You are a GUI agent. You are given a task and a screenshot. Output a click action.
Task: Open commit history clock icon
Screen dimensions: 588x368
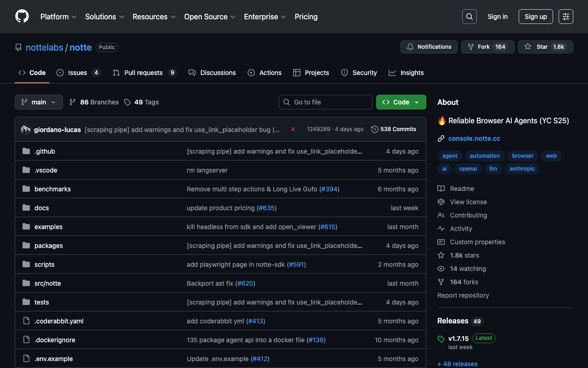375,129
